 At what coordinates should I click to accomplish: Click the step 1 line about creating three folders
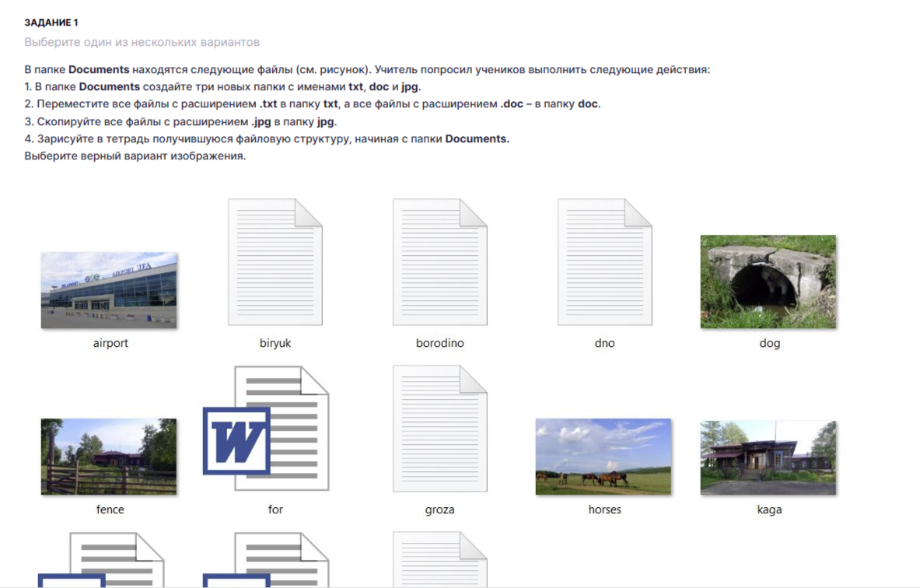point(223,87)
